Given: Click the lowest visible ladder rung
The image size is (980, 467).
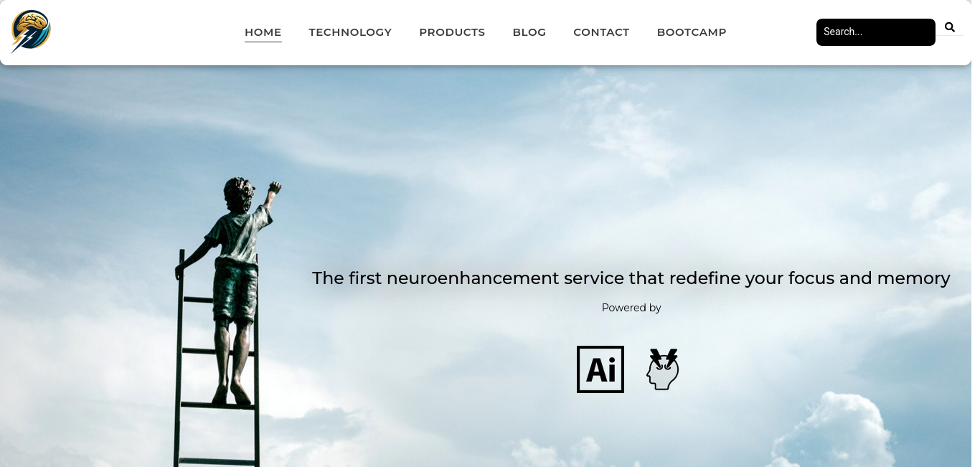Looking at the screenshot, I should (x=217, y=460).
